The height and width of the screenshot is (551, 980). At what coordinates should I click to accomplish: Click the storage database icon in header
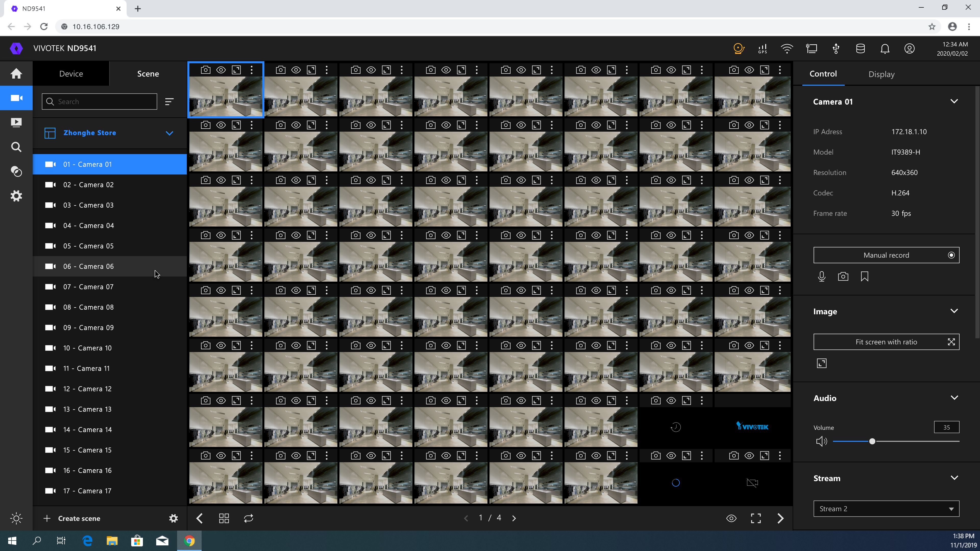(x=860, y=49)
